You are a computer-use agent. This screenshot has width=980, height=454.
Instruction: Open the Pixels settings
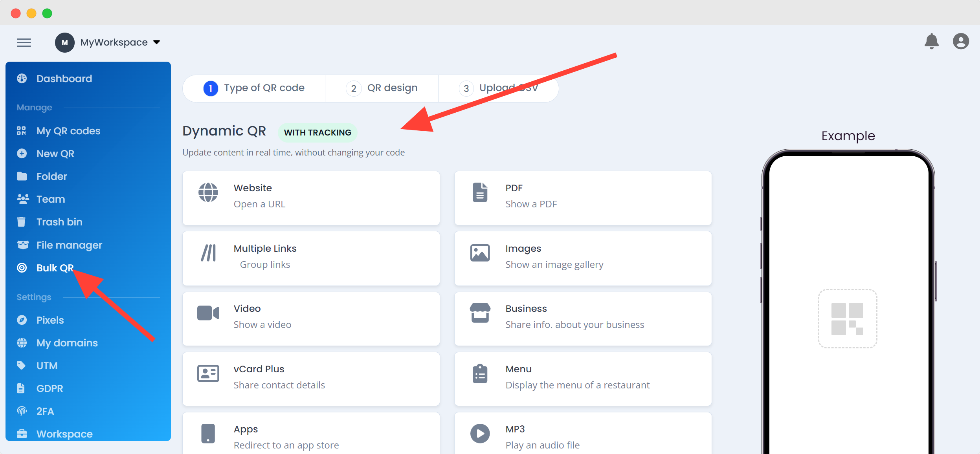pyautogui.click(x=50, y=320)
